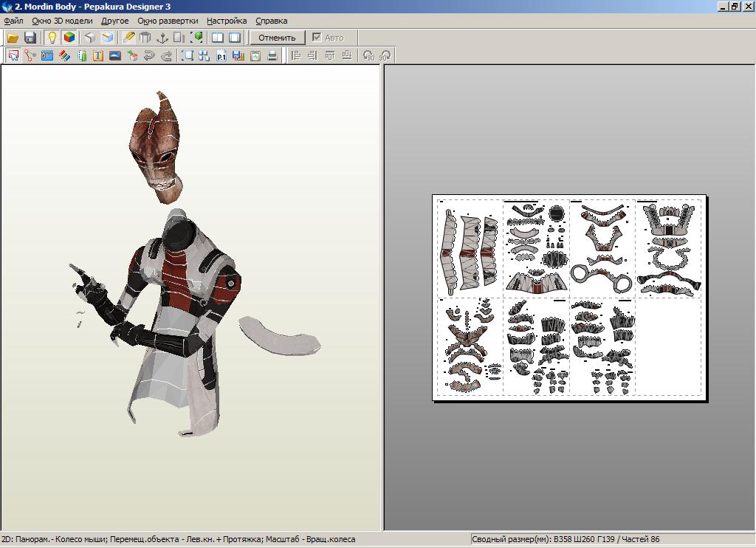Screen dimensions: 756x548
Task: Click the printer icon
Action: (x=272, y=56)
